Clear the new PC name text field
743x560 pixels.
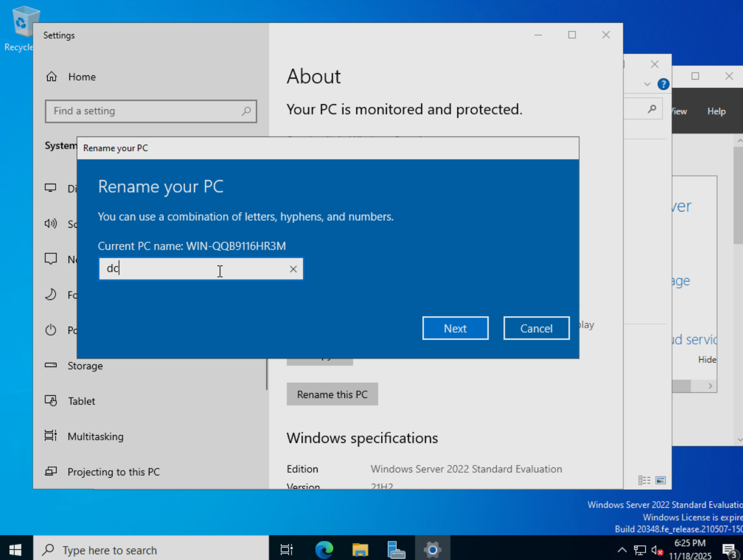(x=293, y=269)
